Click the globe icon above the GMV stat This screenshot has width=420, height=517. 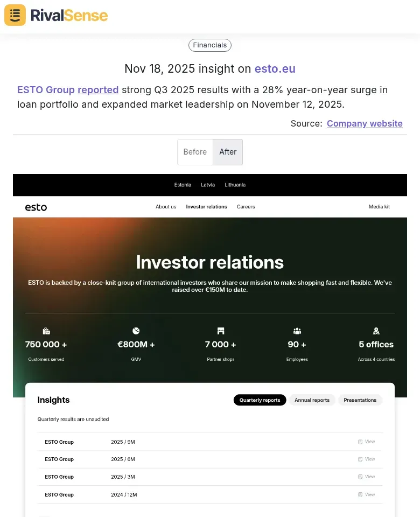(136, 331)
